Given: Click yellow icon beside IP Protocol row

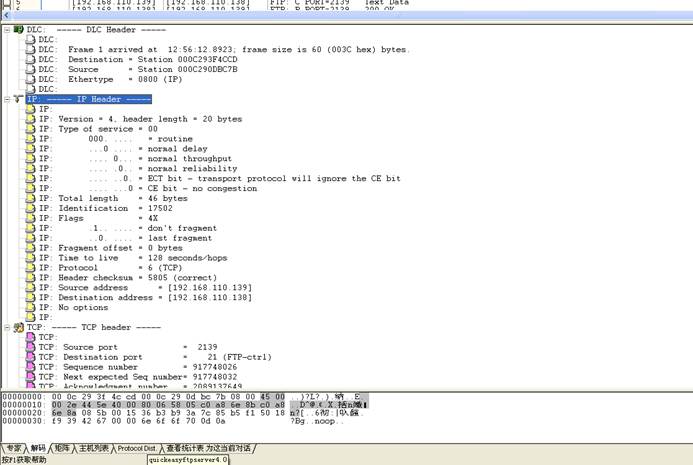Looking at the screenshot, I should tap(30, 268).
